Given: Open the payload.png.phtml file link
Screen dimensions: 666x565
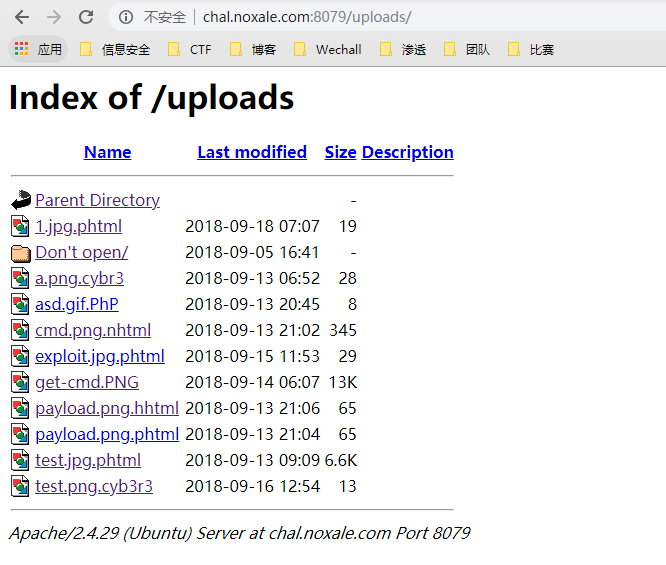Looking at the screenshot, I should click(107, 434).
